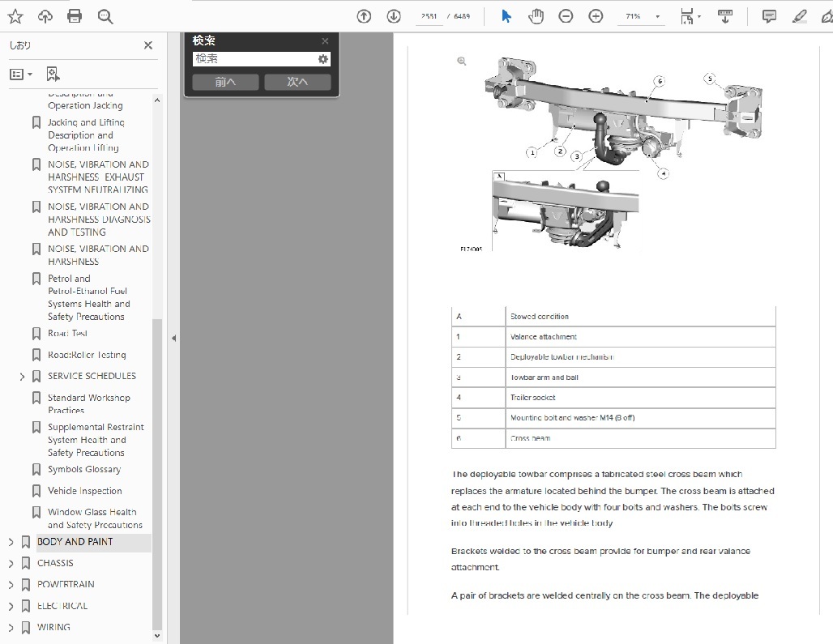This screenshot has height=644, width=833.
Task: Open Window Glass Health and Safety Precautions bookmark
Action: coord(95,518)
